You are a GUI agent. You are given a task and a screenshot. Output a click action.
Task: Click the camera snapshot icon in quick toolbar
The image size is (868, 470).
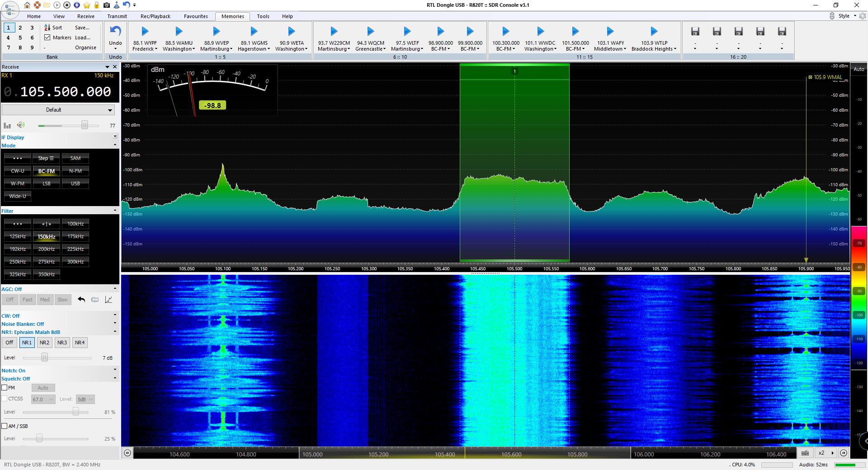(106, 5)
